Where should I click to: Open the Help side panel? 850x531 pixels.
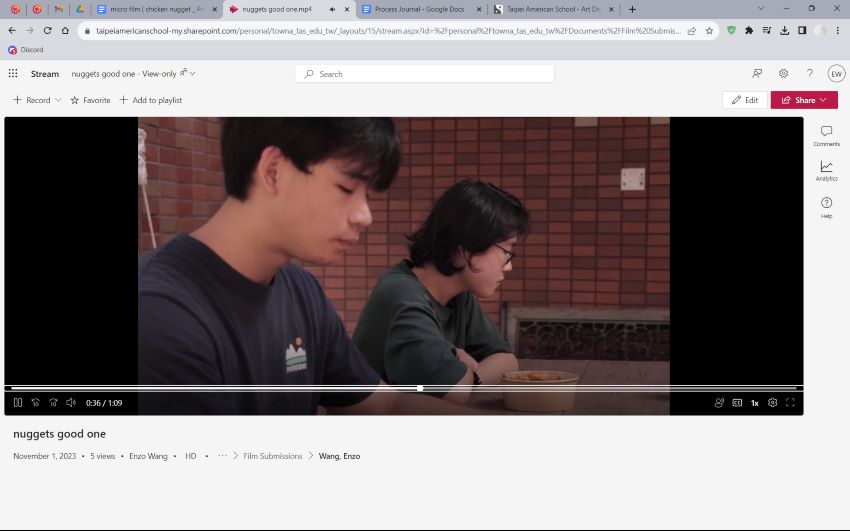826,207
